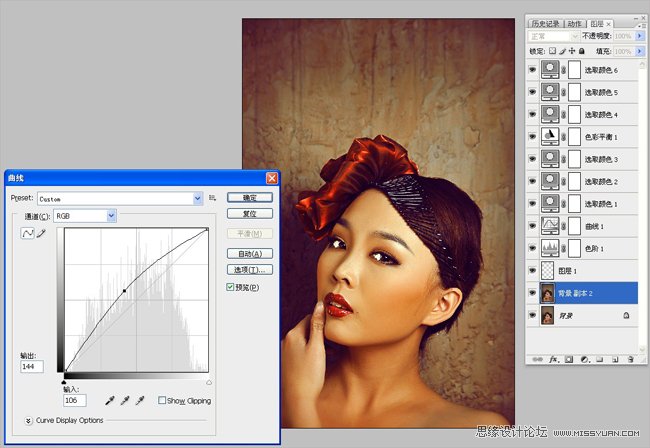Pick the black point eyedropper

(109, 400)
